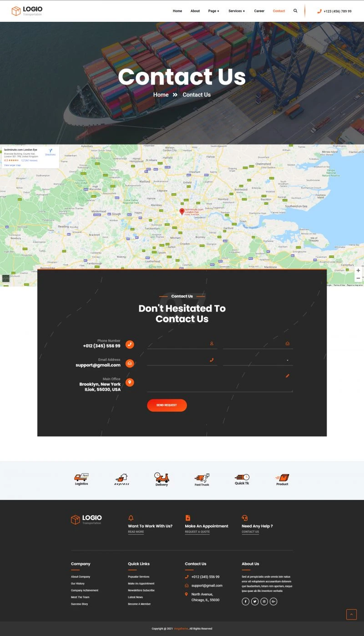The height and width of the screenshot is (636, 364).
Task: Click the location pin icon beside Main Office
Action: point(130,383)
